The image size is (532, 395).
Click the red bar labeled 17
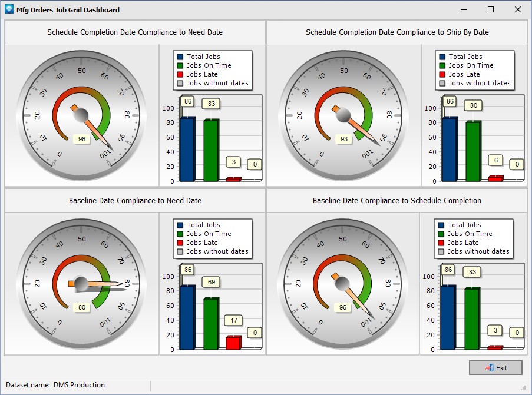click(x=233, y=343)
